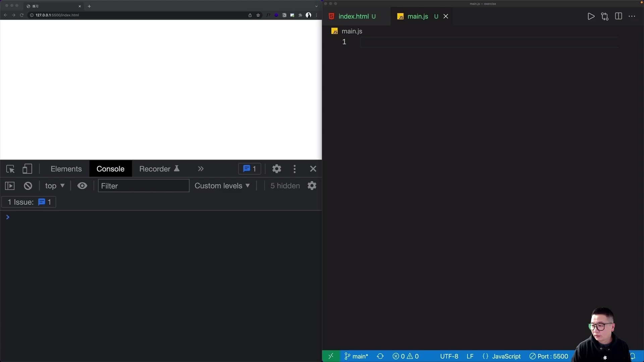Activate the DevTools inspect element picker
Screen dimensions: 644x362
(x=10, y=169)
